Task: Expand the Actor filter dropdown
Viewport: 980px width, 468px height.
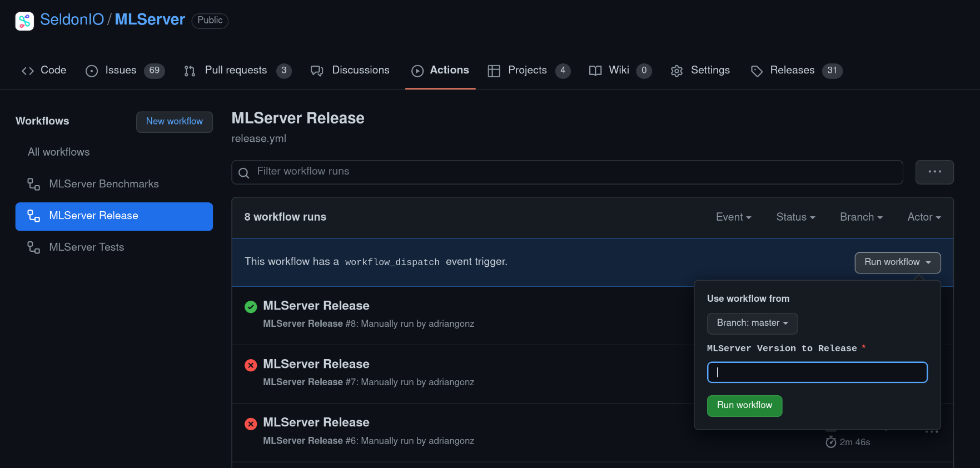Action: click(x=924, y=217)
